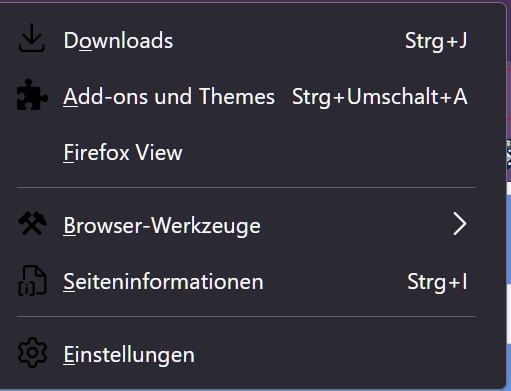Click the Einstellungen gear icon
The image size is (511, 391).
32,353
